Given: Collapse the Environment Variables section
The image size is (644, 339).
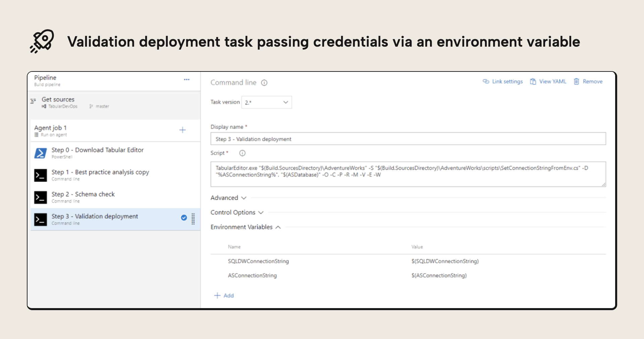Looking at the screenshot, I should click(x=246, y=227).
